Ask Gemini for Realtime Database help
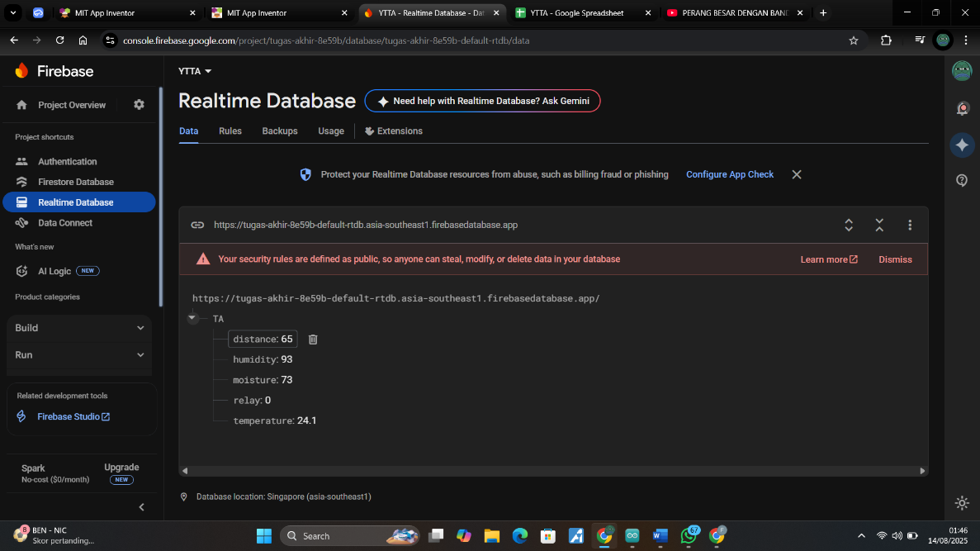980x551 pixels. (482, 101)
